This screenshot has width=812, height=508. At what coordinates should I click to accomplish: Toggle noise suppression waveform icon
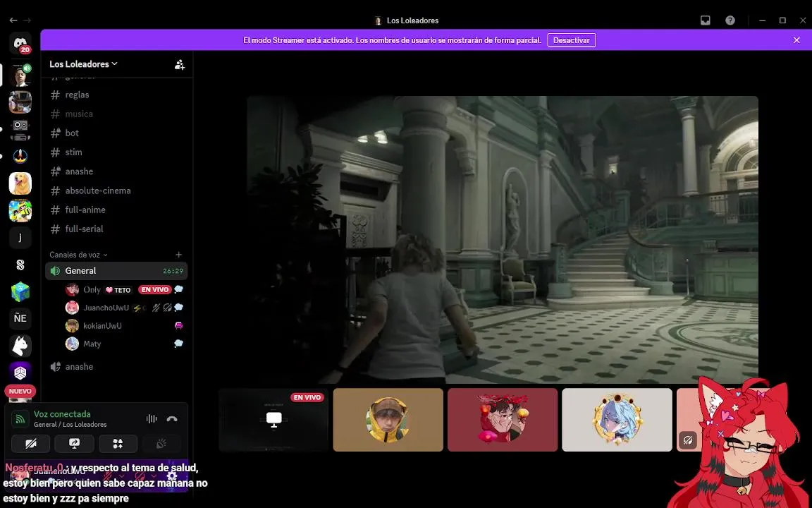152,419
